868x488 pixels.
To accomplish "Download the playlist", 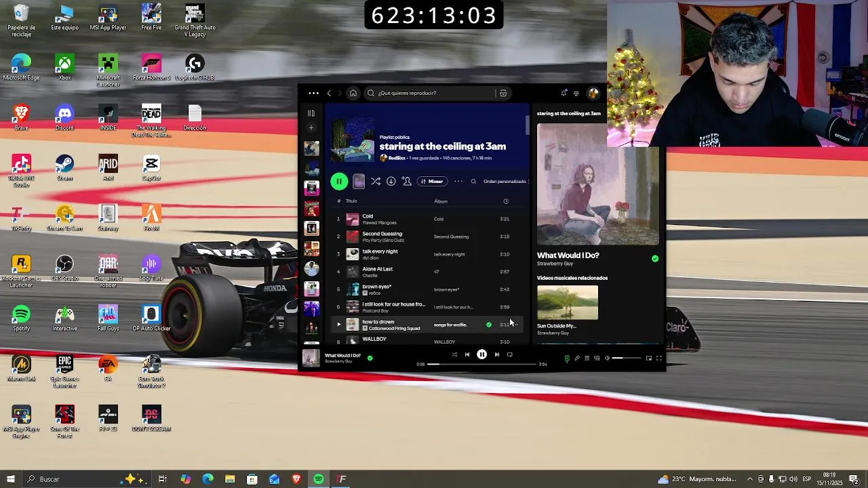I will pos(391,181).
